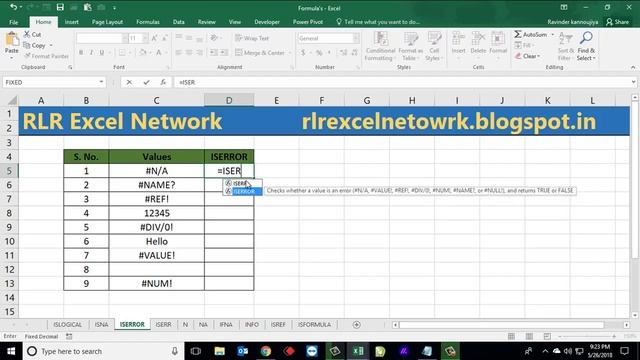Image resolution: width=640 pixels, height=360 pixels.
Task: Toggle Bold formatting
Action: point(81,53)
